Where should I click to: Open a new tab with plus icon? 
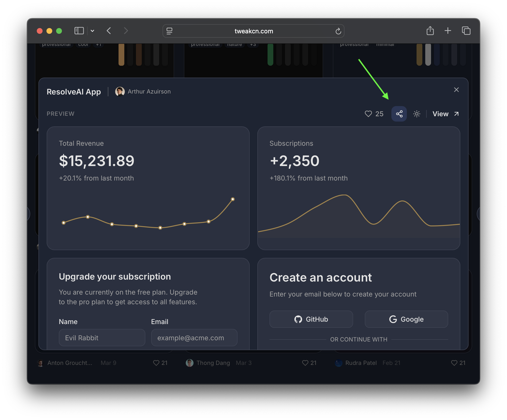[x=448, y=31]
